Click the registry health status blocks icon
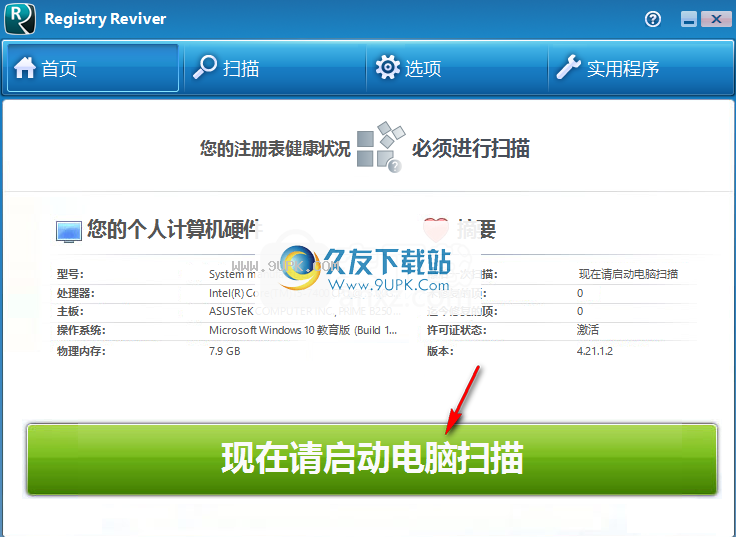The height and width of the screenshot is (537, 736). [381, 146]
